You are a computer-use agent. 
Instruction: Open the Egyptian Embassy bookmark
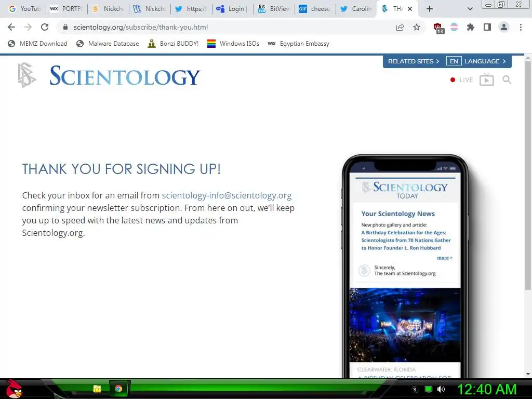(x=298, y=44)
